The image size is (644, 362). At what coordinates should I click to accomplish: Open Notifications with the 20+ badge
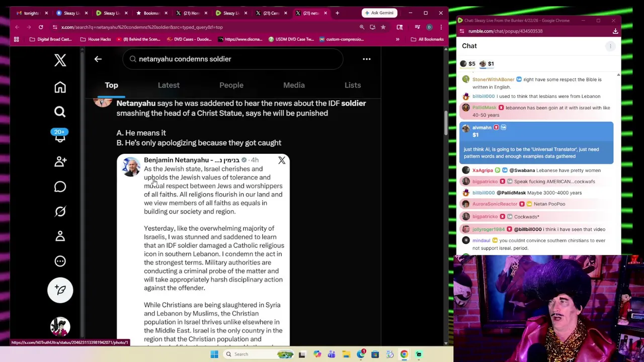point(60,136)
